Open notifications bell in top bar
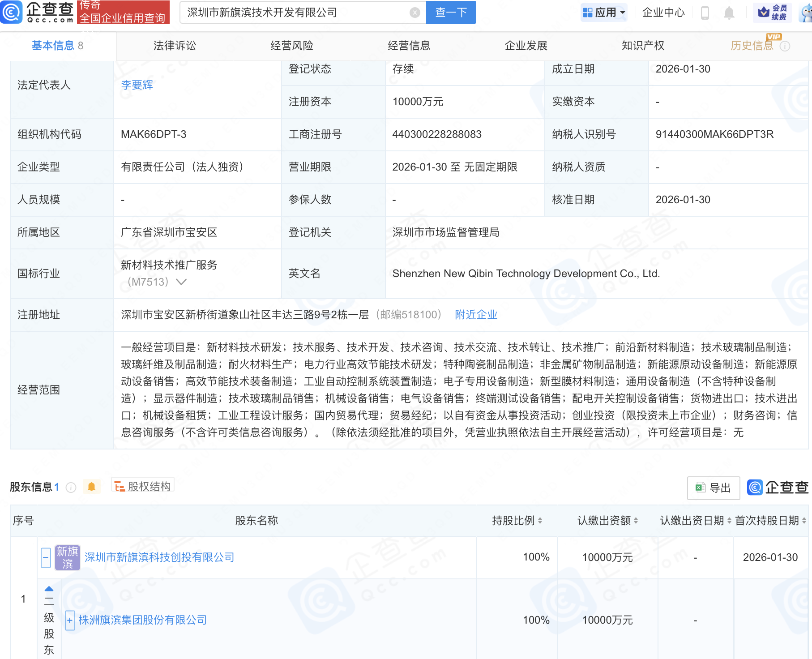This screenshot has width=812, height=659. (729, 13)
